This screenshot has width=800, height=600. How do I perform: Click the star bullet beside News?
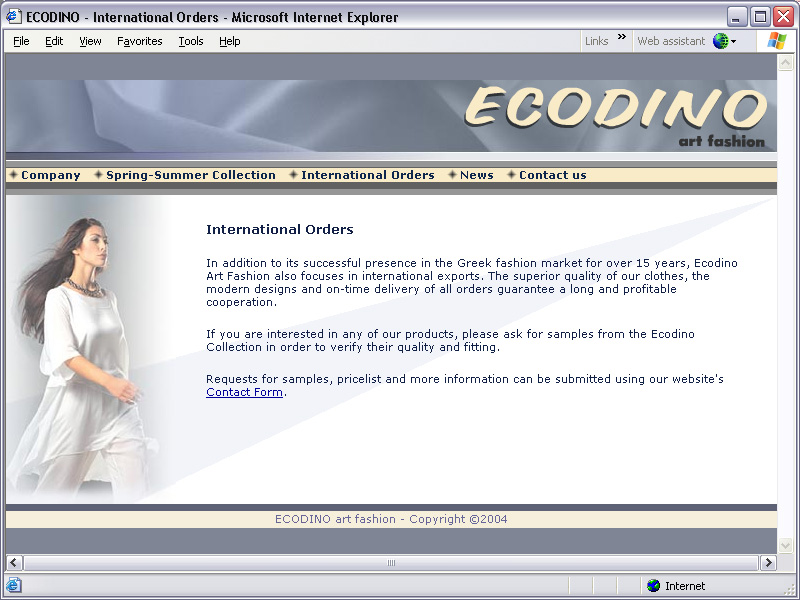(x=452, y=174)
